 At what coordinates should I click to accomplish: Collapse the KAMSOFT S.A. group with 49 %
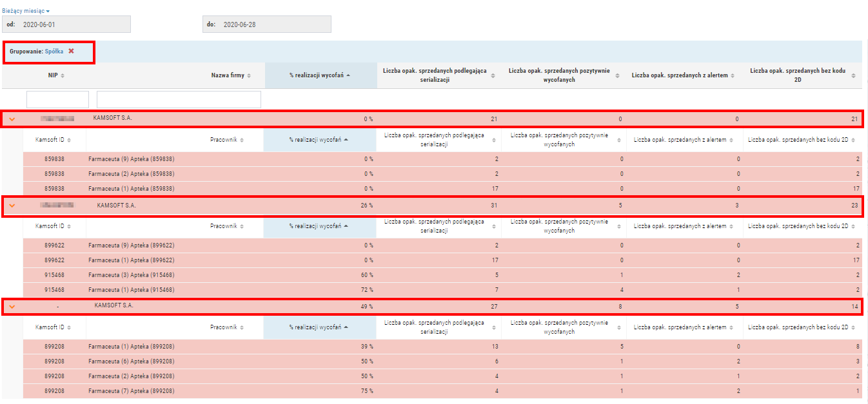pos(12,307)
